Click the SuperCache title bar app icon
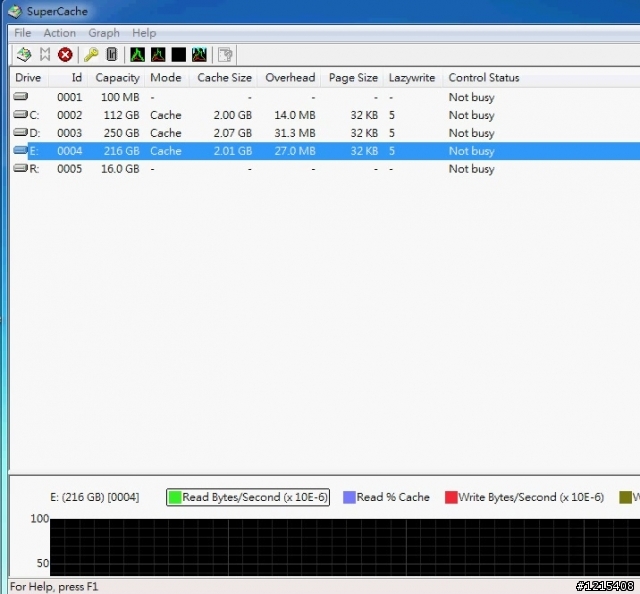The width and height of the screenshot is (640, 594). (x=15, y=11)
